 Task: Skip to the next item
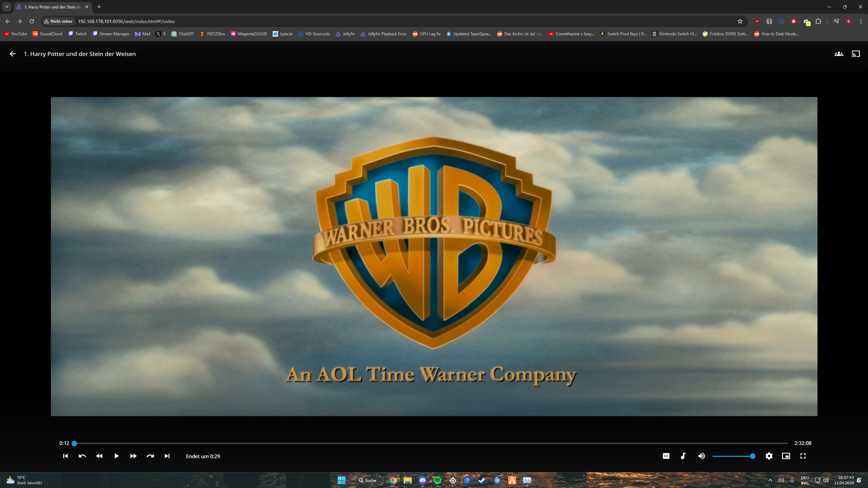click(167, 456)
